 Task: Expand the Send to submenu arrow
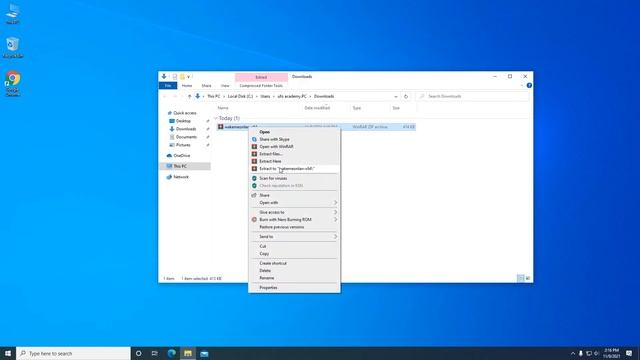coord(336,237)
